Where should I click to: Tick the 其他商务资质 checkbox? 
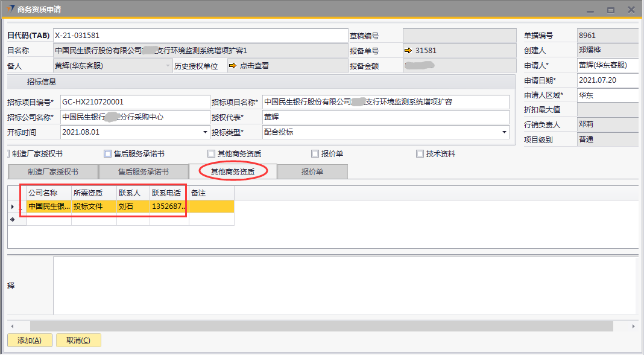(x=212, y=154)
